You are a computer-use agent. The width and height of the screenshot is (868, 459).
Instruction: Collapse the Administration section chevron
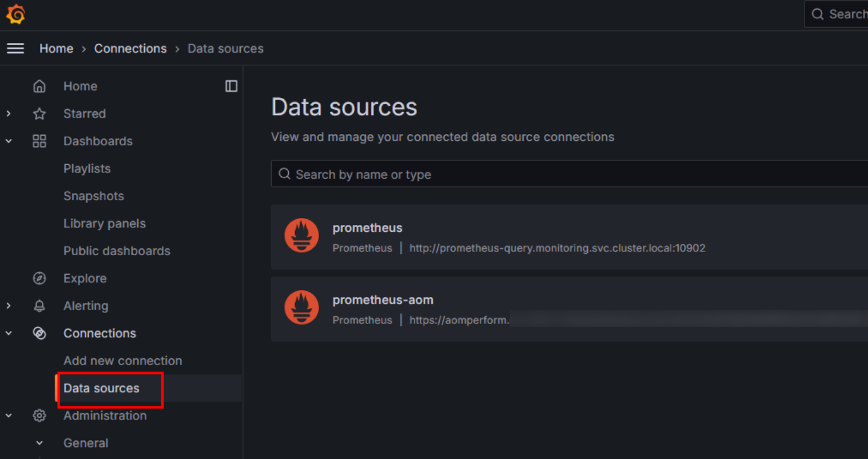tap(9, 416)
